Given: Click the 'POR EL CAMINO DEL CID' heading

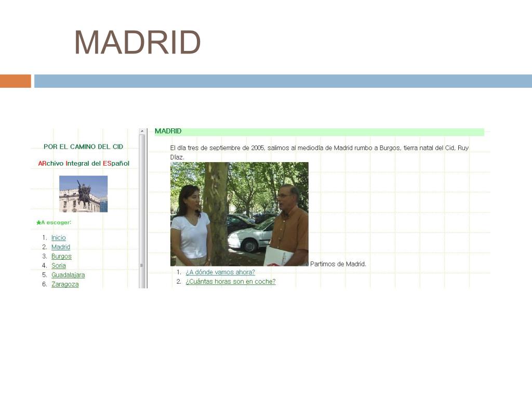Looking at the screenshot, I should 84,147.
